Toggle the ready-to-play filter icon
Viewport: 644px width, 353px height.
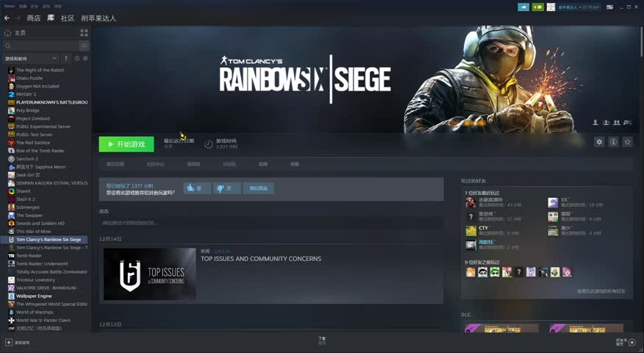[85, 58]
